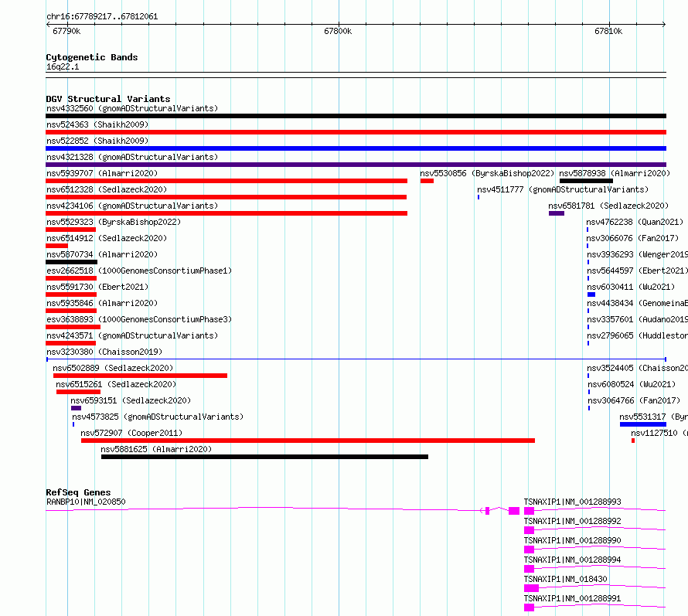Open nsv524363 (Shaikh2009) variant label

point(97,124)
